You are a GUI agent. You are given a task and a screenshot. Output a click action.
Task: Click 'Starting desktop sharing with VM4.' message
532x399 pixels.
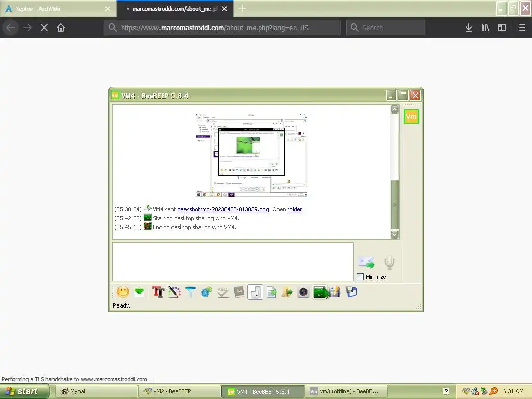(196, 218)
